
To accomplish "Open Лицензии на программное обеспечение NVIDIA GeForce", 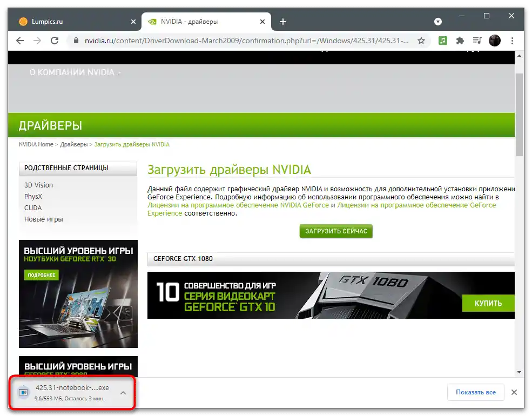I will 238,205.
